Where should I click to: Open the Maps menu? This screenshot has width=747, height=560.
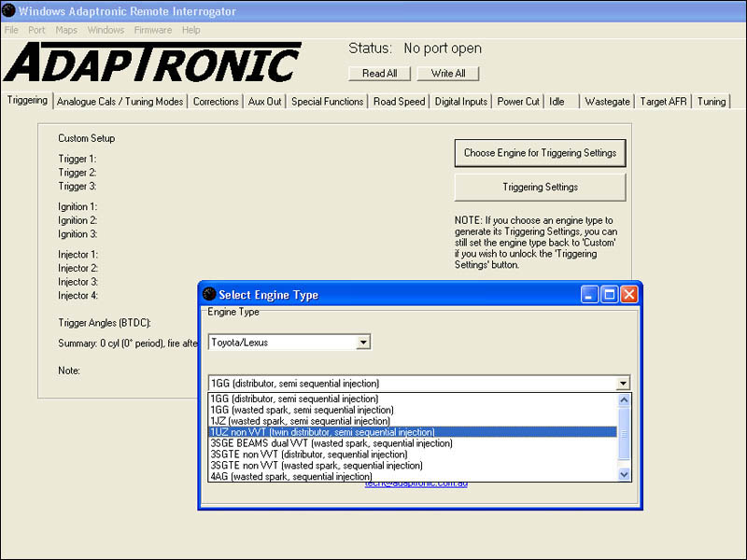pos(66,30)
